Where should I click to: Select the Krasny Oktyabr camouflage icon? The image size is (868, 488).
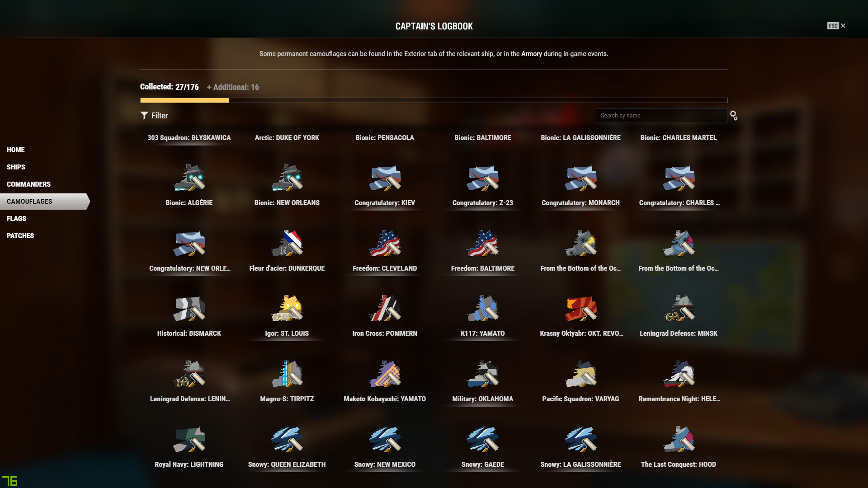click(x=580, y=308)
